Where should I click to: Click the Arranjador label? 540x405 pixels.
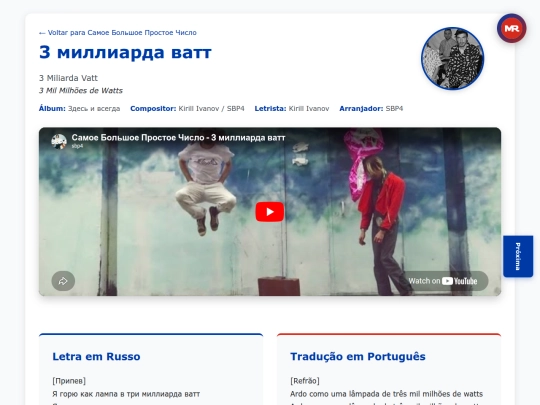361,108
